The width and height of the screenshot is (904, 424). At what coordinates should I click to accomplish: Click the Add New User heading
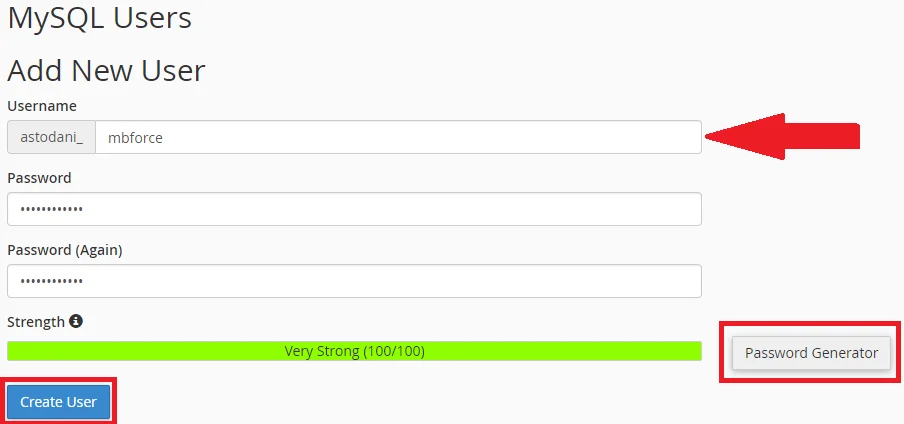pos(106,70)
